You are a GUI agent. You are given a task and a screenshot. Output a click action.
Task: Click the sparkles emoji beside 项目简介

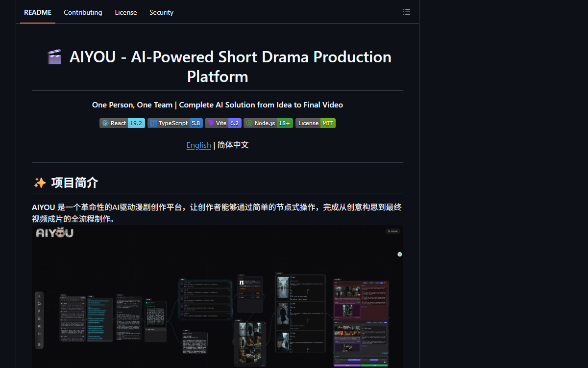click(x=40, y=183)
